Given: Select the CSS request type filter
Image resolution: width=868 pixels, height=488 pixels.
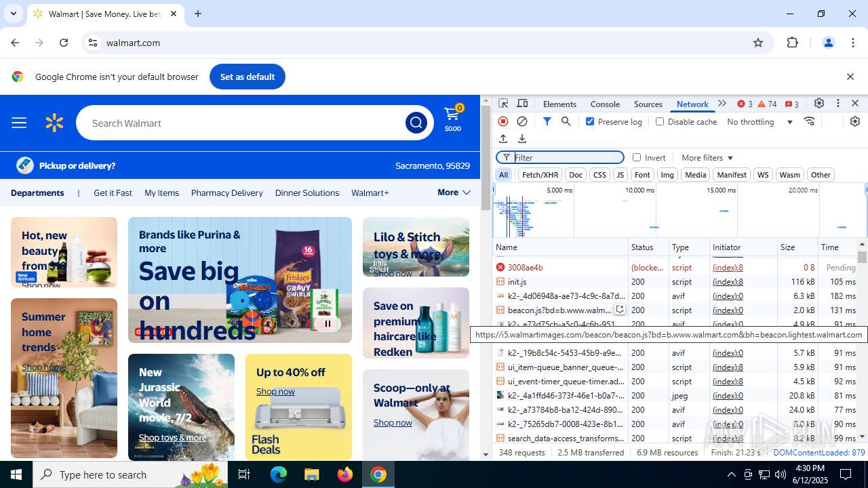Looking at the screenshot, I should tap(599, 175).
